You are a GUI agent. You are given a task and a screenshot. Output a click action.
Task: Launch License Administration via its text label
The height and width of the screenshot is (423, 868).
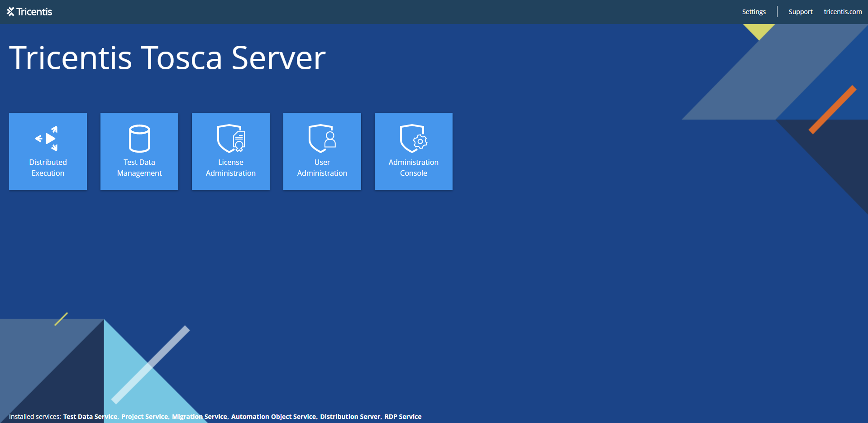coord(231,168)
